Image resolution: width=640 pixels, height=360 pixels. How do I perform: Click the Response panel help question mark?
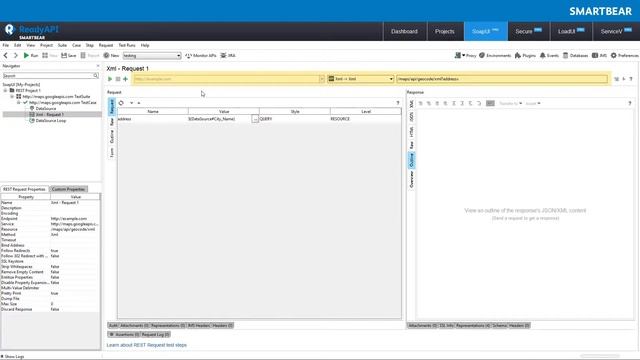click(629, 103)
